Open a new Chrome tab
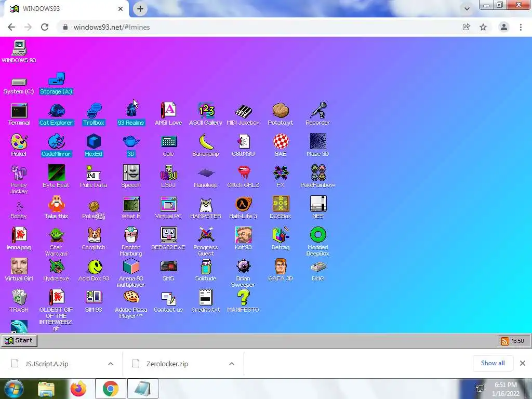The width and height of the screenshot is (532, 399). tap(140, 9)
